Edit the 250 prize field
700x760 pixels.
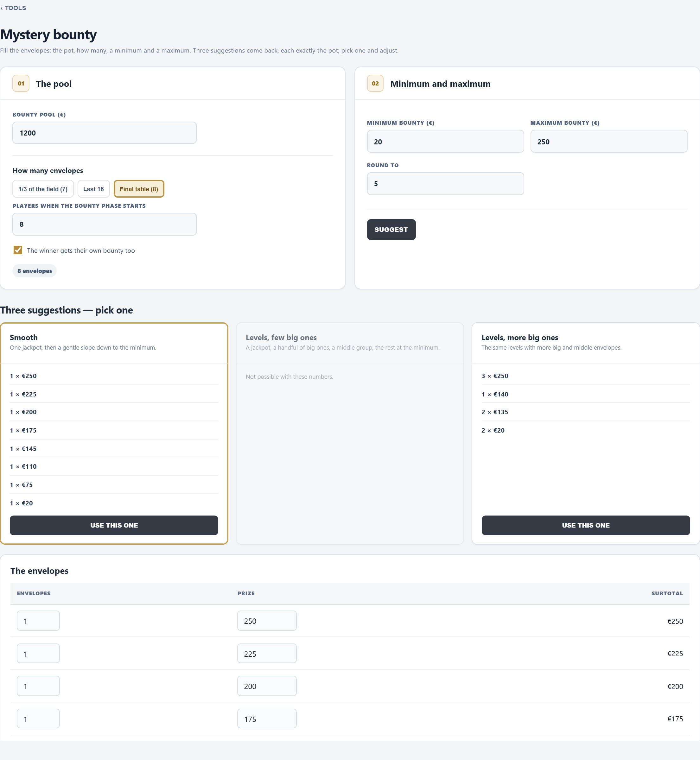coord(267,621)
